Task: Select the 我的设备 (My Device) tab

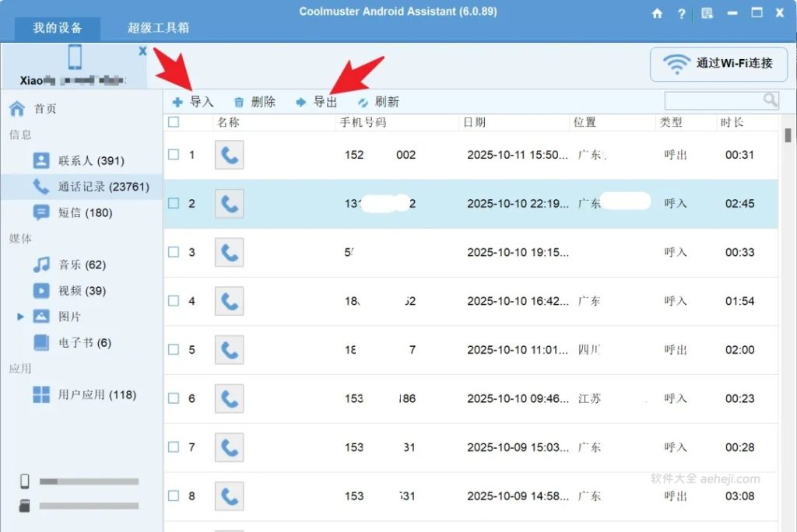Action: (x=58, y=26)
